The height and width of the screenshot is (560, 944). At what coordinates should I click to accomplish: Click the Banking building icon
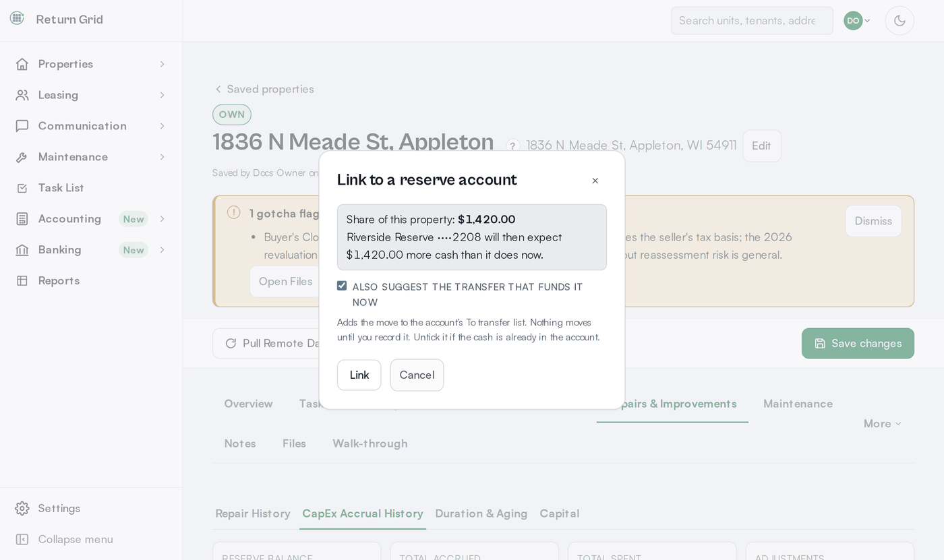click(22, 250)
